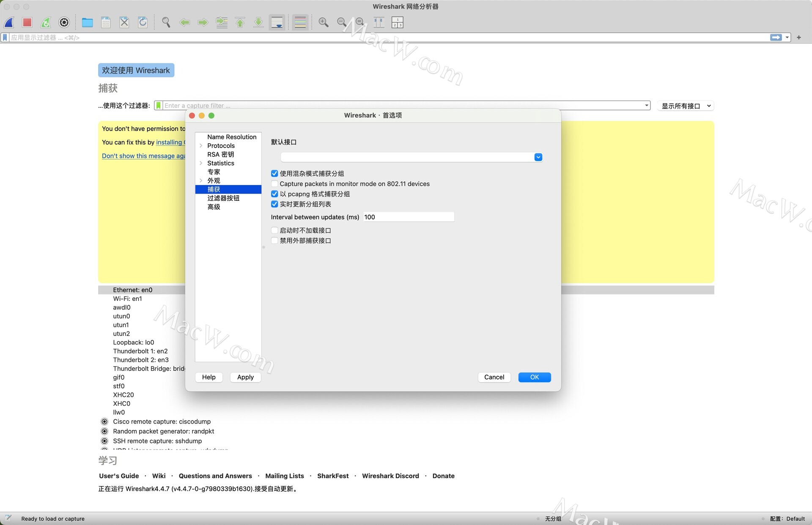The width and height of the screenshot is (812, 525).
Task: Zoom in main window text
Action: (x=324, y=22)
